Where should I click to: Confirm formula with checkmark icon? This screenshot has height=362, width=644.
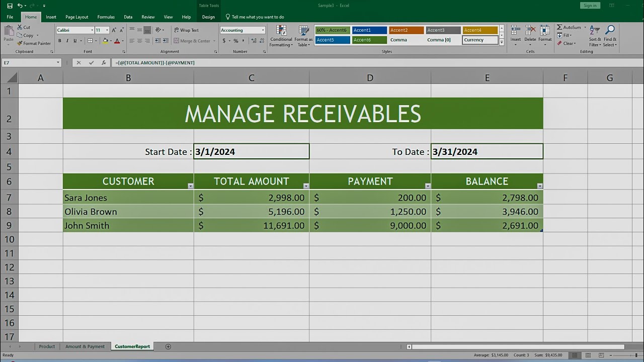(x=91, y=63)
